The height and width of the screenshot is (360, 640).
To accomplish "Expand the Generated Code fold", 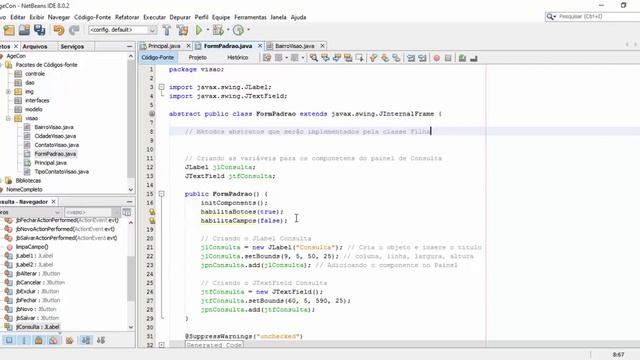I will coord(162,345).
